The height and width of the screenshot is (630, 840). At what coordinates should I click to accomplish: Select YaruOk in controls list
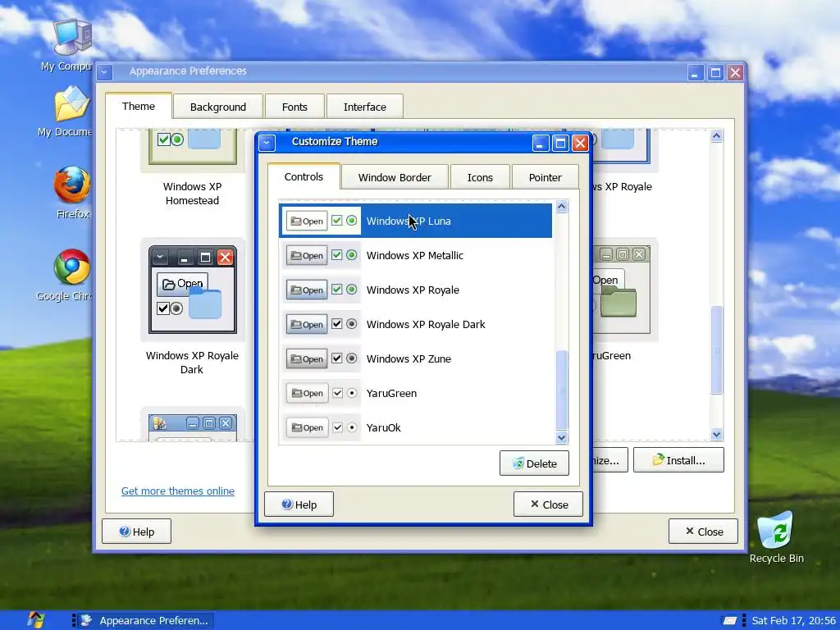coord(416,427)
